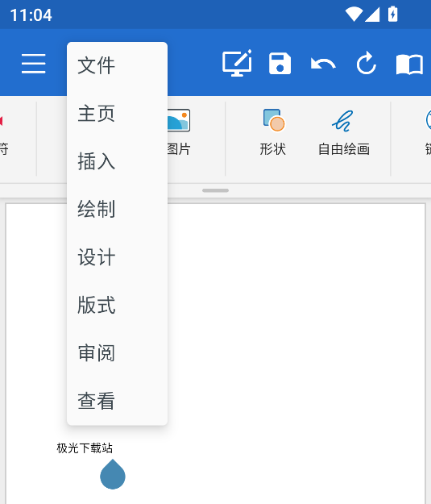Screen dimensions: 431x504
Task: Tap the 极光下载站 text on page
Action: coord(85,448)
